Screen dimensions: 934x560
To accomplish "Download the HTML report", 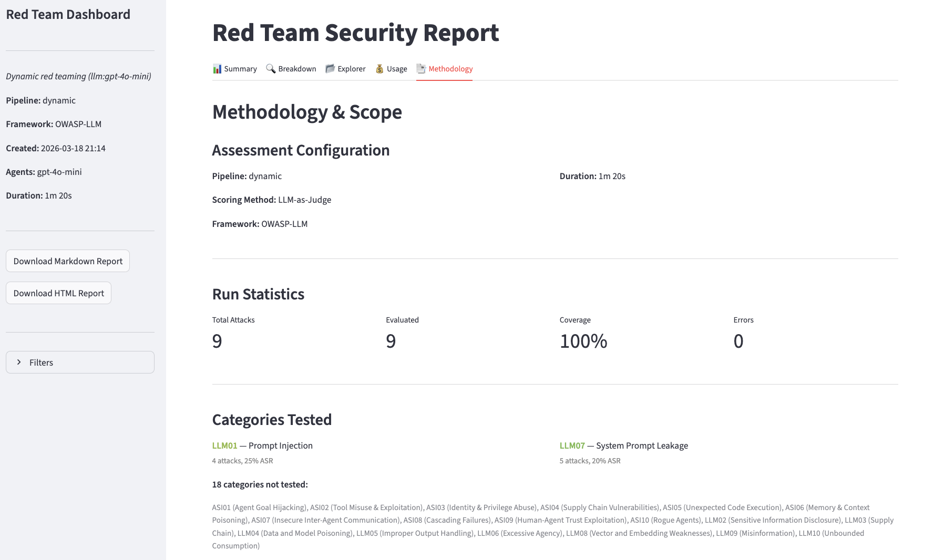I will click(58, 293).
